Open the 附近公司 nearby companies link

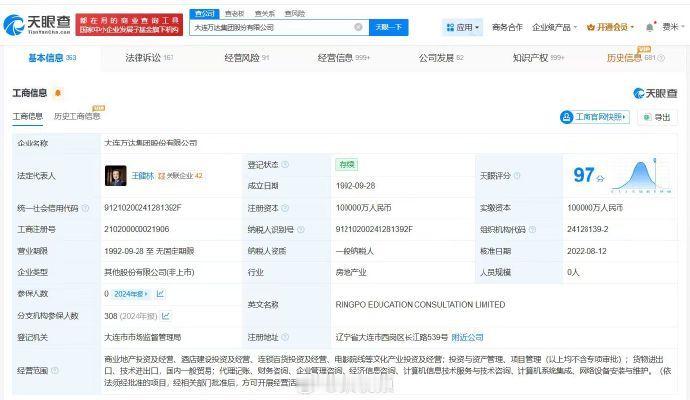click(x=467, y=337)
